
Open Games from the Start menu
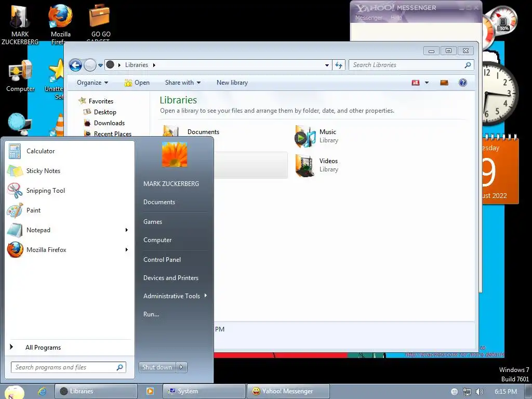pos(153,221)
